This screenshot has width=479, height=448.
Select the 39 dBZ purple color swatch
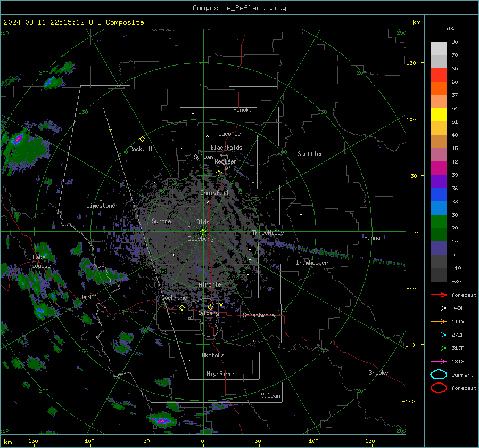click(439, 181)
